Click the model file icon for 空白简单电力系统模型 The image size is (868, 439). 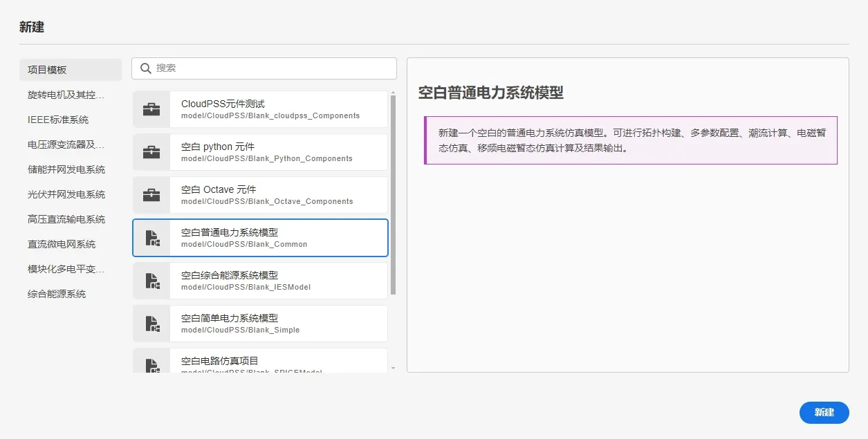tap(151, 324)
